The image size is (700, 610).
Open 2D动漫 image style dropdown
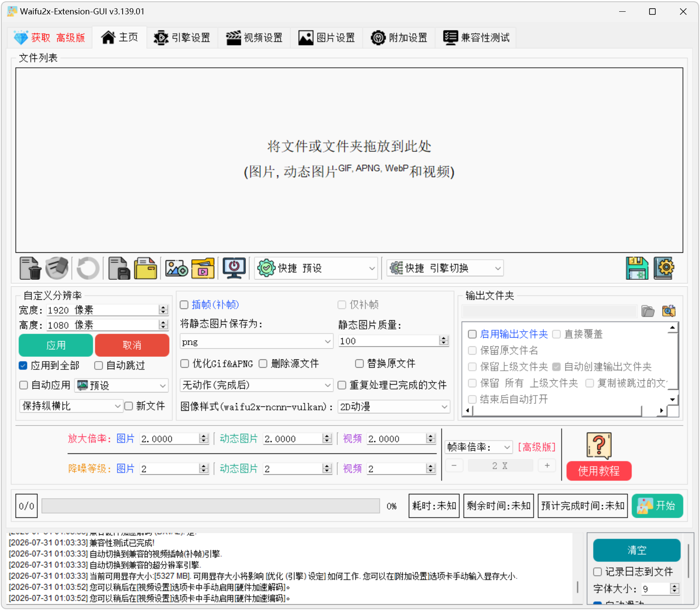(394, 407)
